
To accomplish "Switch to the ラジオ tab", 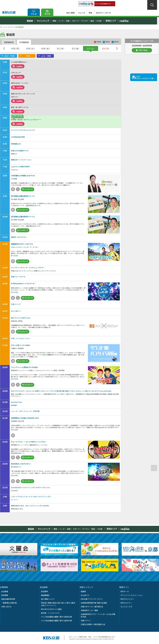I will (47, 12).
